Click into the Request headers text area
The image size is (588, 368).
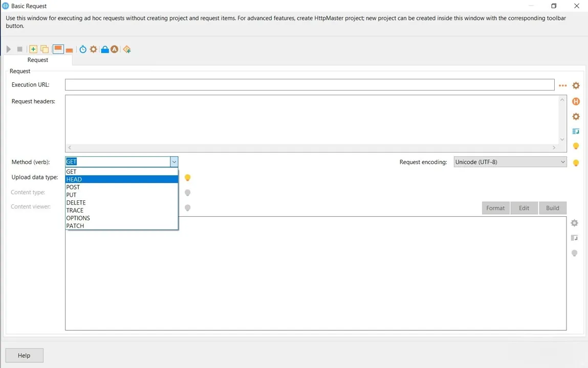click(312, 120)
